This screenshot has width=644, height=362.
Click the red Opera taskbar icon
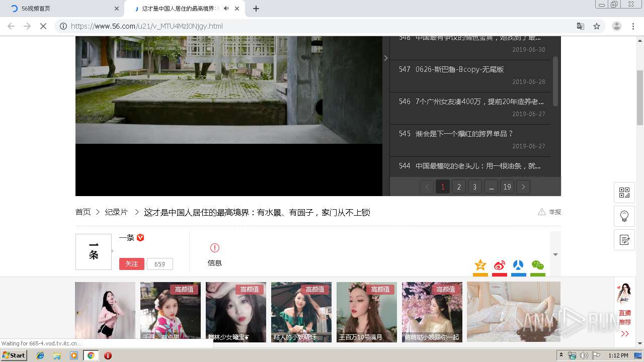[x=108, y=355]
